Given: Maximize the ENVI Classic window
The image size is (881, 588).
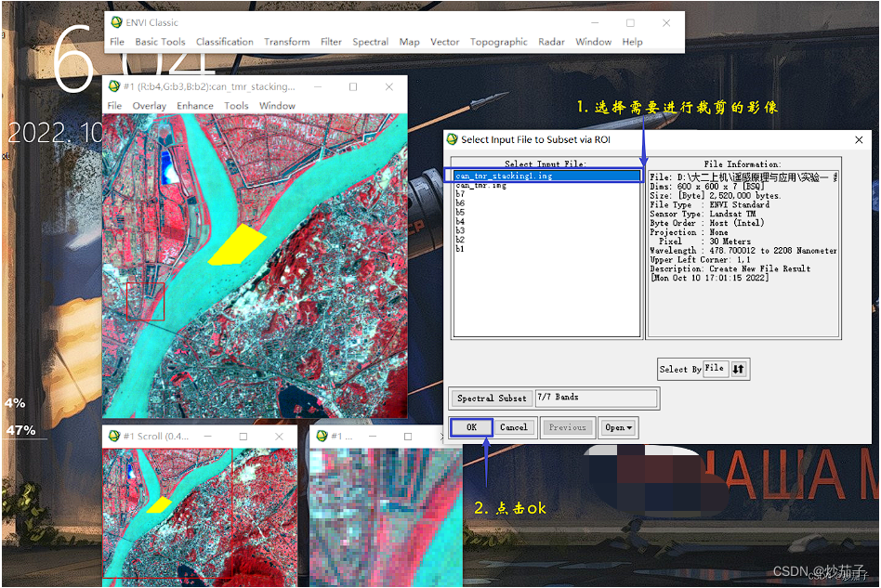Looking at the screenshot, I should 630,23.
